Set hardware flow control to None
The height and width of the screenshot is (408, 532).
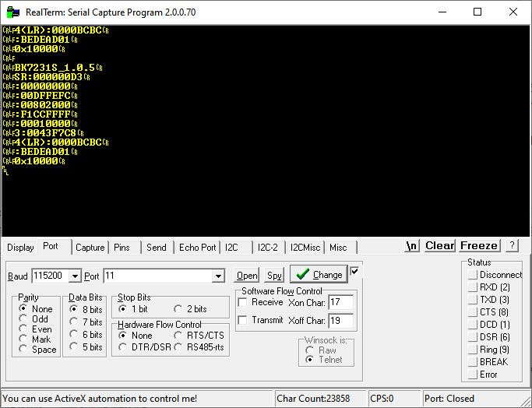(x=136, y=336)
